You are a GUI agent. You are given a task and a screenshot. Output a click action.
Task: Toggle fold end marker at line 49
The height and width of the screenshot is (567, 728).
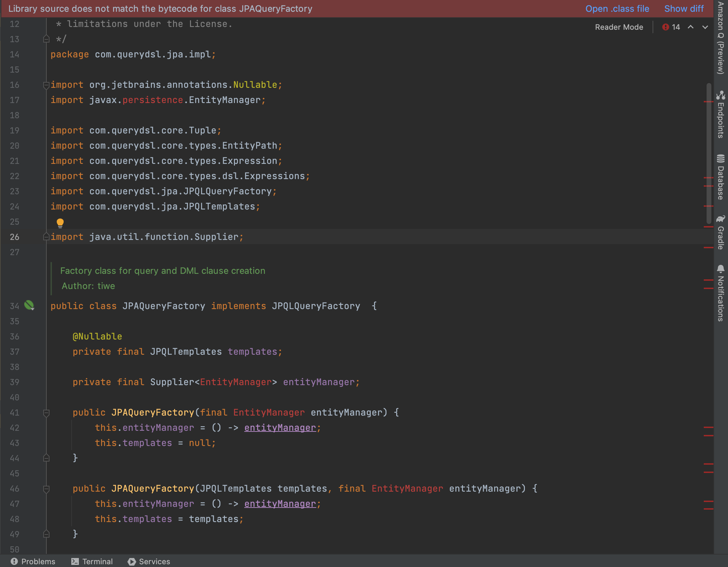[x=46, y=534]
